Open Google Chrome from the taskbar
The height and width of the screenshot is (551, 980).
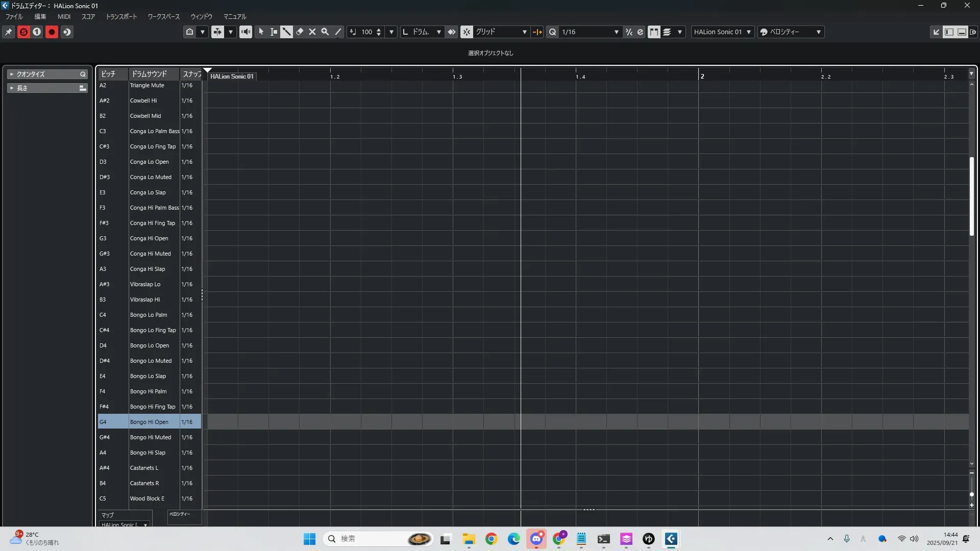click(491, 539)
